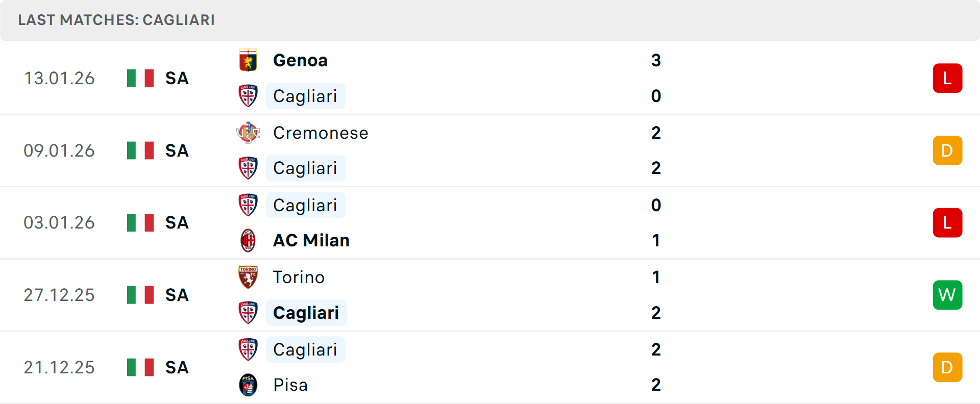This screenshot has width=980, height=404.
Task: Open the AC Milan team link
Action: pyautogui.click(x=311, y=240)
